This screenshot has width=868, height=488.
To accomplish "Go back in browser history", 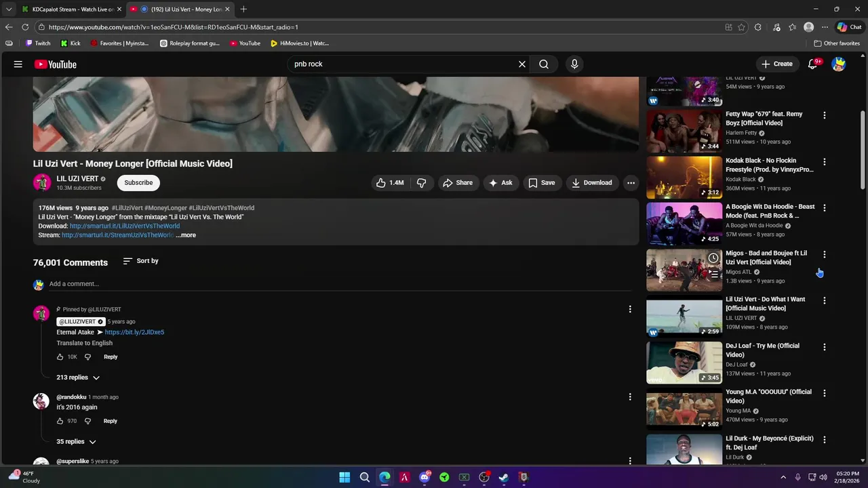I will pyautogui.click(x=9, y=27).
